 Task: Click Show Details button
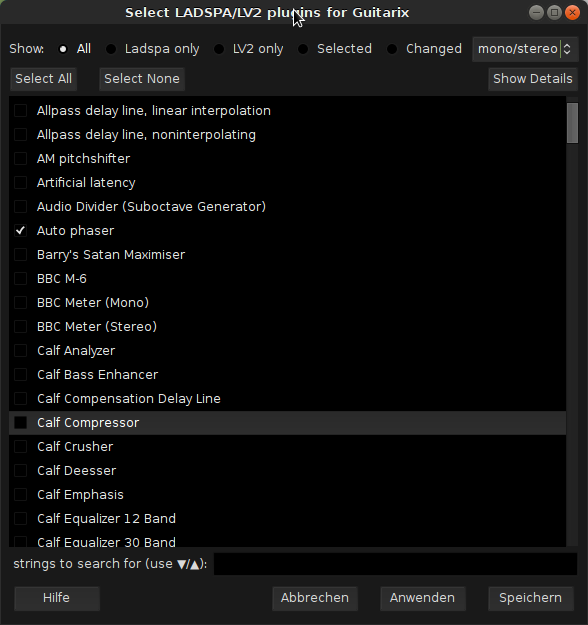pyautogui.click(x=533, y=79)
